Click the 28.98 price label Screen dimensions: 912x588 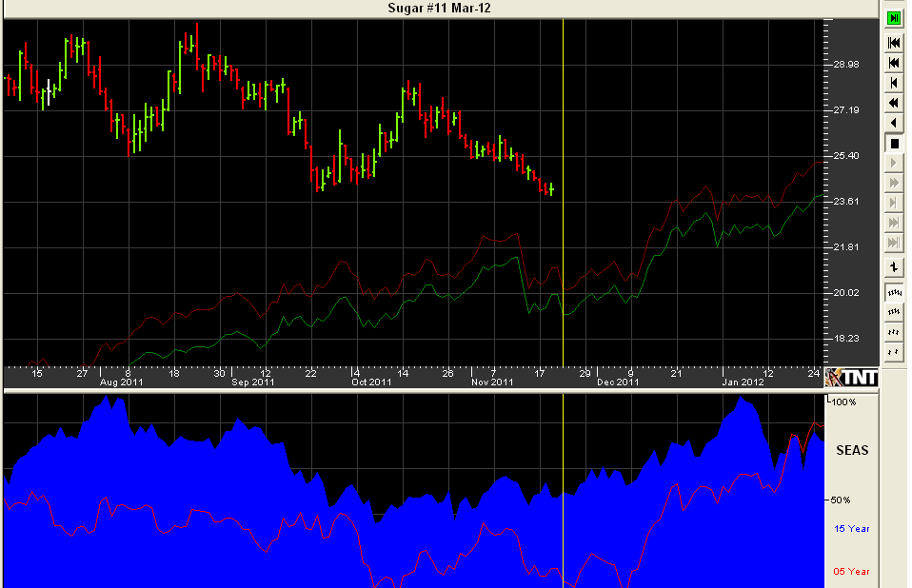point(845,65)
